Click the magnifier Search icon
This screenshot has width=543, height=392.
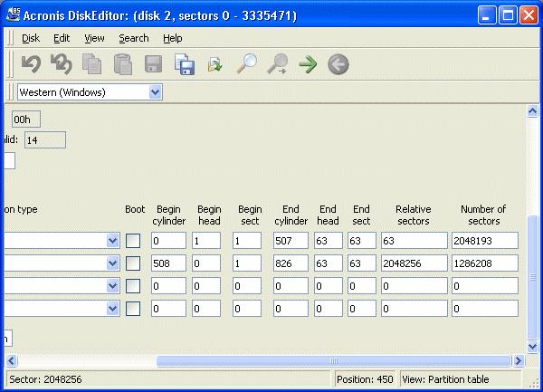[246, 63]
